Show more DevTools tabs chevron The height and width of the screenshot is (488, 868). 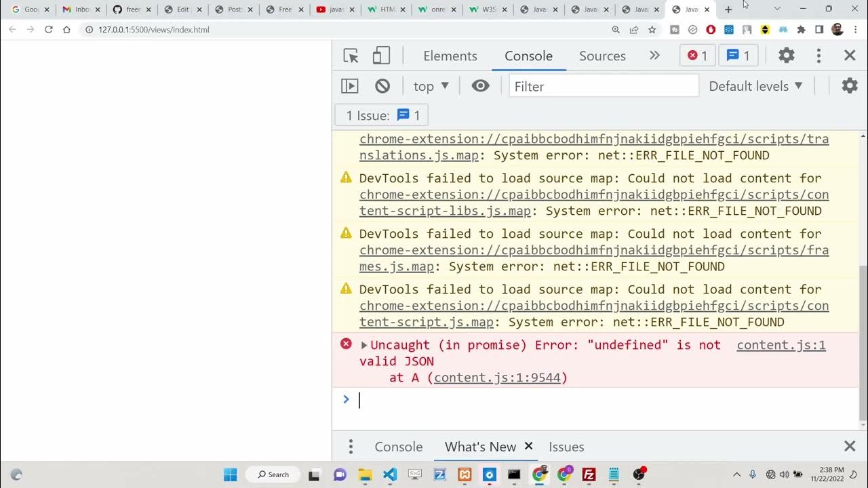[654, 56]
